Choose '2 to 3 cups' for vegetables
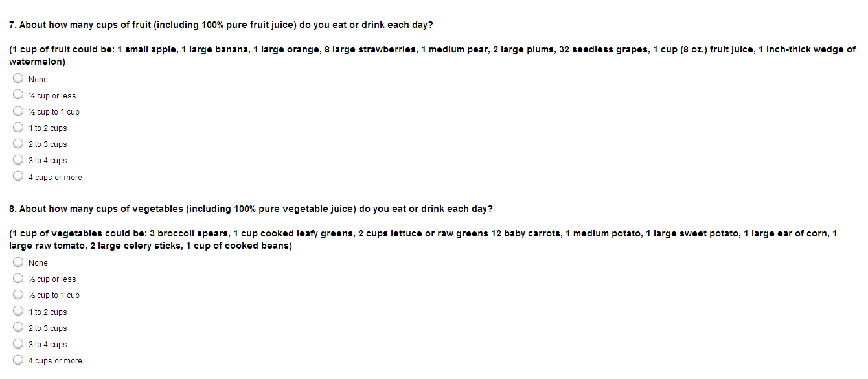The height and width of the screenshot is (379, 868). (18, 328)
